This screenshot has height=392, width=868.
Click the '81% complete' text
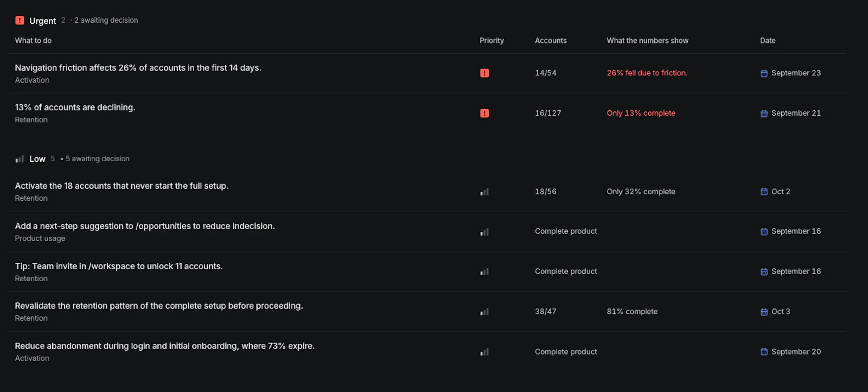632,312
